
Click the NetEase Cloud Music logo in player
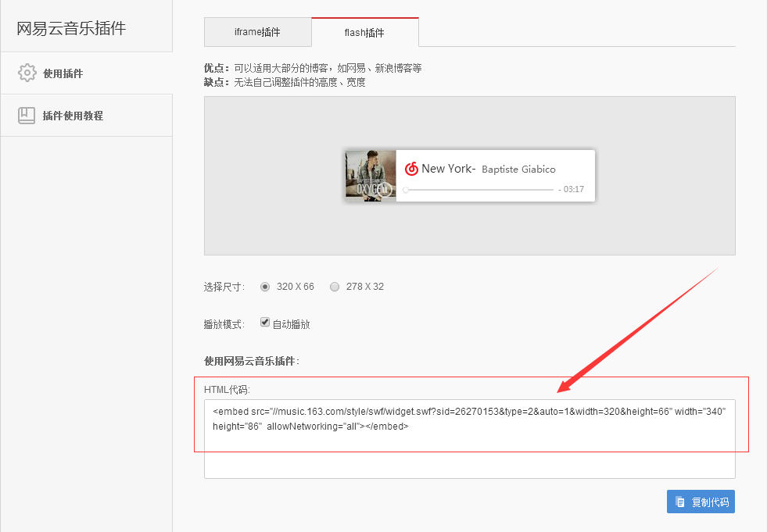411,169
